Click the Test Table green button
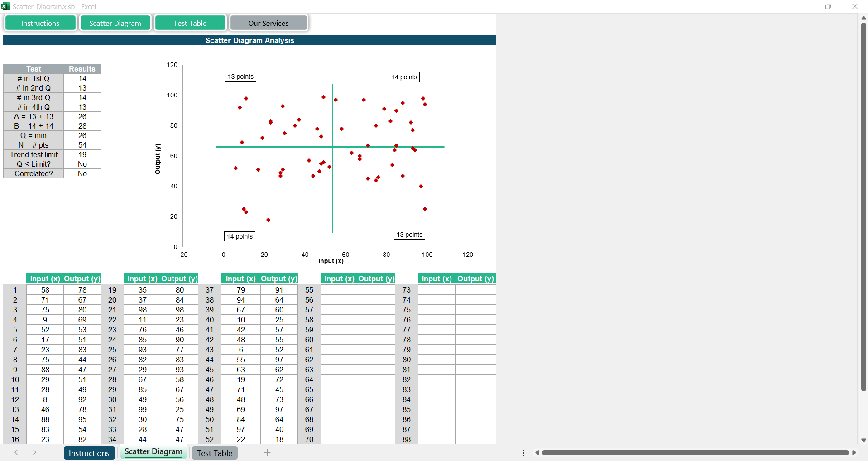 coord(190,23)
